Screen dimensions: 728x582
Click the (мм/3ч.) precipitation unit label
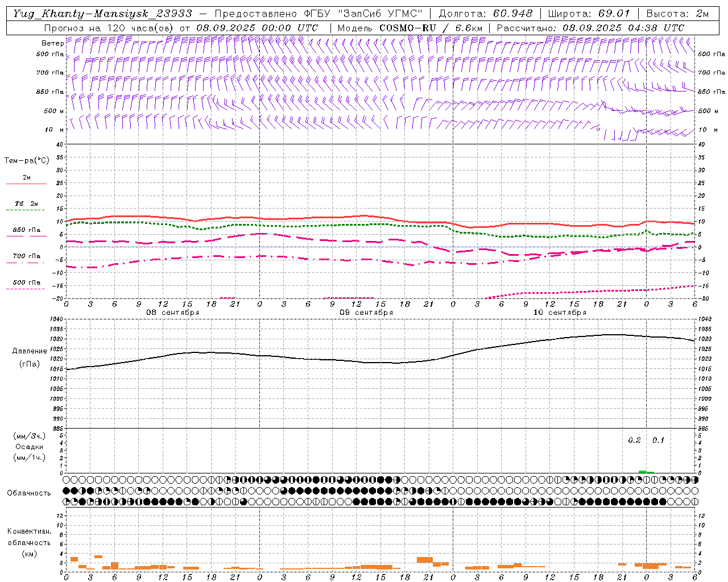(29, 436)
